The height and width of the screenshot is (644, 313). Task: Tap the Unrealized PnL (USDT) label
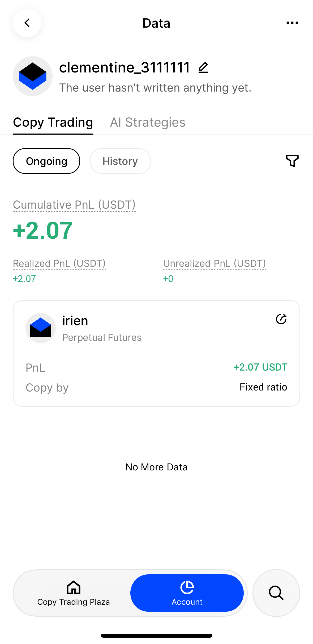(214, 263)
